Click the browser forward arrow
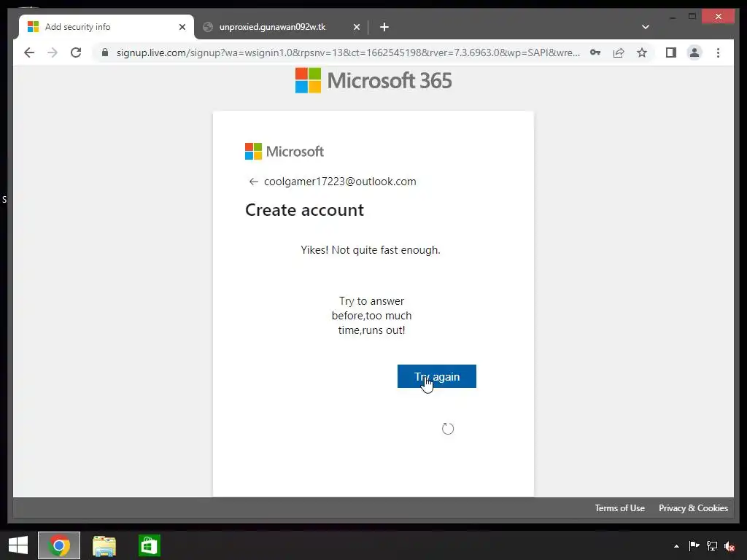The image size is (747, 560). coord(53,52)
